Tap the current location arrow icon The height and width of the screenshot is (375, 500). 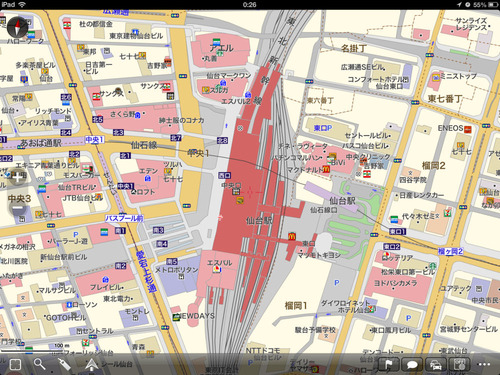[91, 364]
